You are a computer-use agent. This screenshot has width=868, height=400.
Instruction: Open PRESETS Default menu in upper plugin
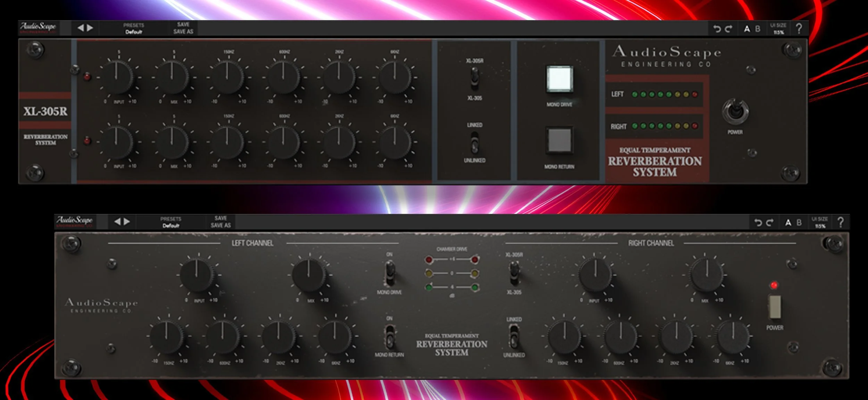click(x=134, y=28)
